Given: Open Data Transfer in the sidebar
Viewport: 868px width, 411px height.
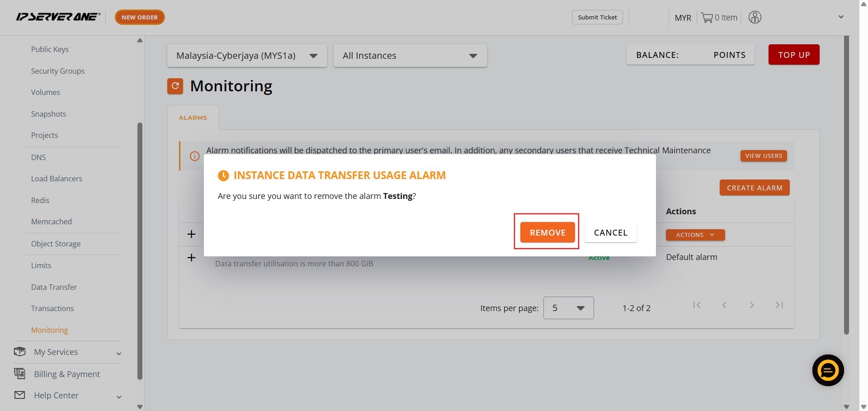Looking at the screenshot, I should click(54, 287).
